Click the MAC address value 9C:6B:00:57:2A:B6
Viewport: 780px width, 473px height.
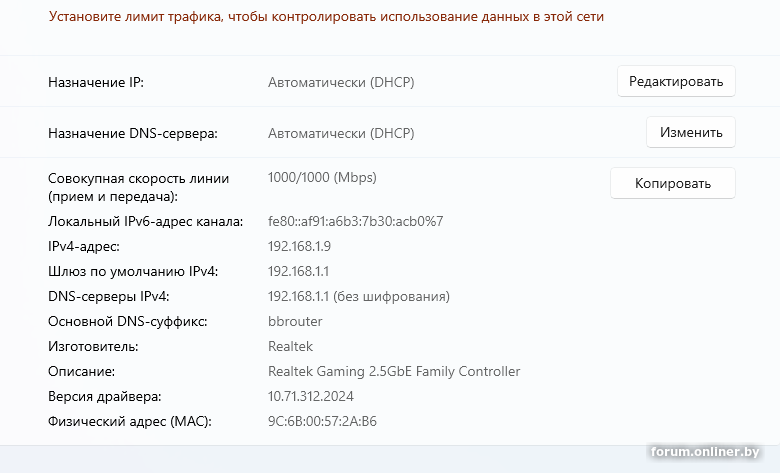tap(322, 421)
